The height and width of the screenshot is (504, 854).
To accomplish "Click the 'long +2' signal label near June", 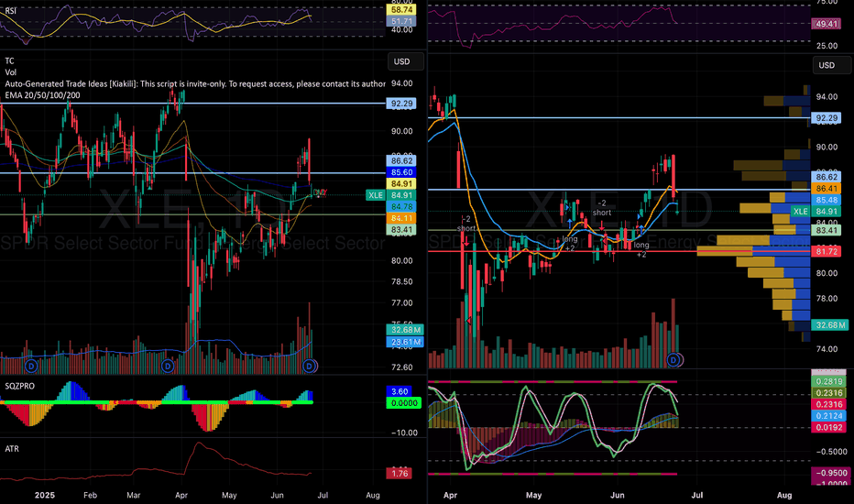I will [x=641, y=249].
